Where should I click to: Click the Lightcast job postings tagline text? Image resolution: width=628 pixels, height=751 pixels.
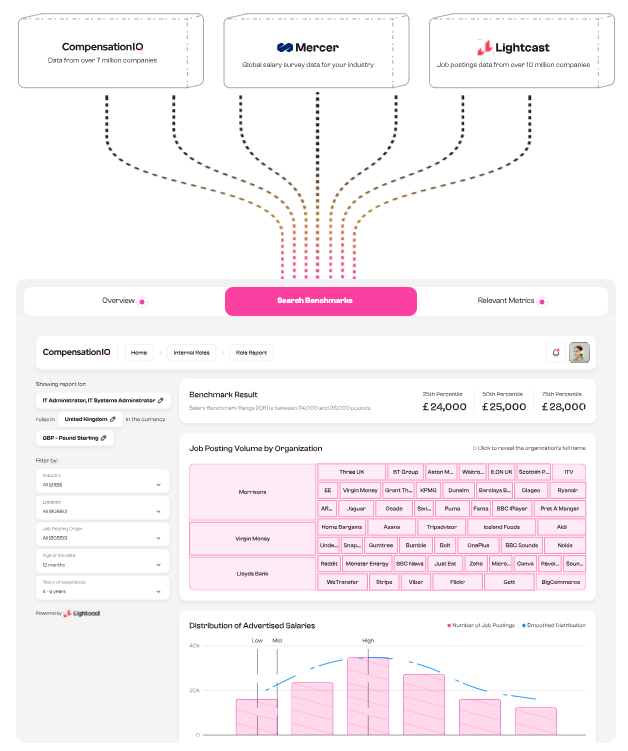pos(513,65)
